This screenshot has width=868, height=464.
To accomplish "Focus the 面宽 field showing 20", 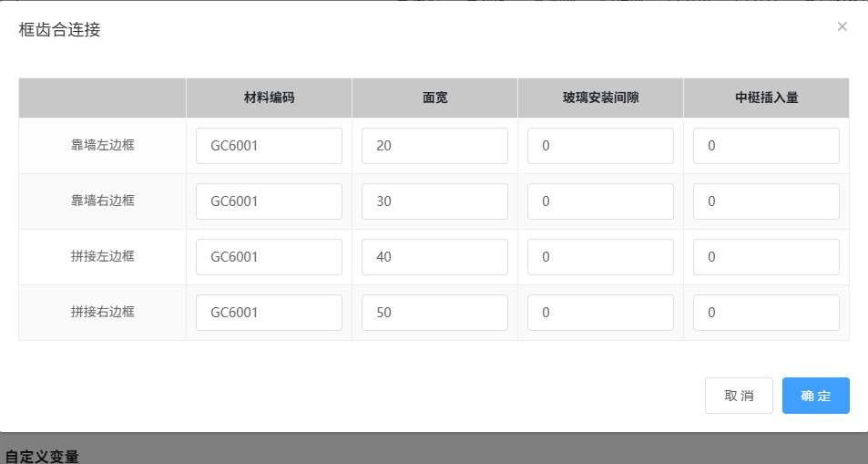I will 434,146.
